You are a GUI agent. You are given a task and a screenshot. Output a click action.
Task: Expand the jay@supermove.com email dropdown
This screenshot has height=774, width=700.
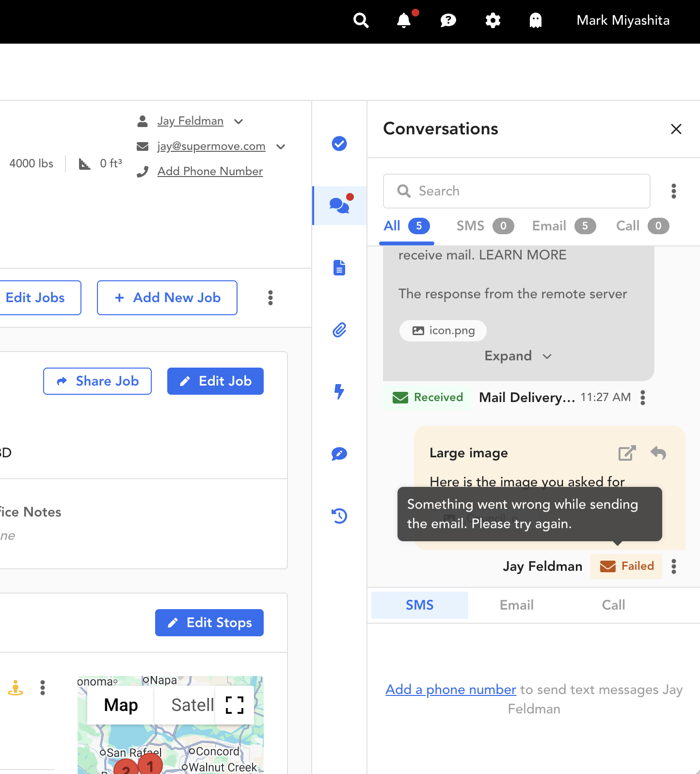click(281, 146)
